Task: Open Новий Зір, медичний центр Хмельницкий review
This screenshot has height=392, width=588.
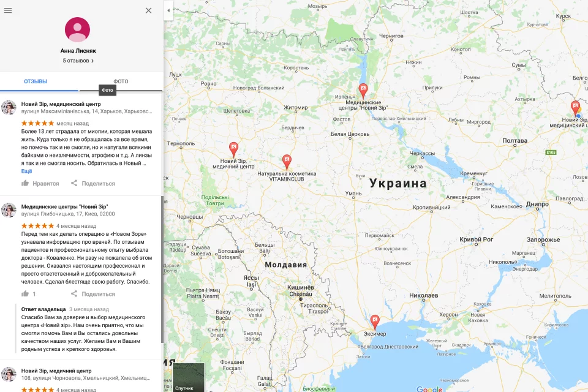Action: tap(56, 371)
